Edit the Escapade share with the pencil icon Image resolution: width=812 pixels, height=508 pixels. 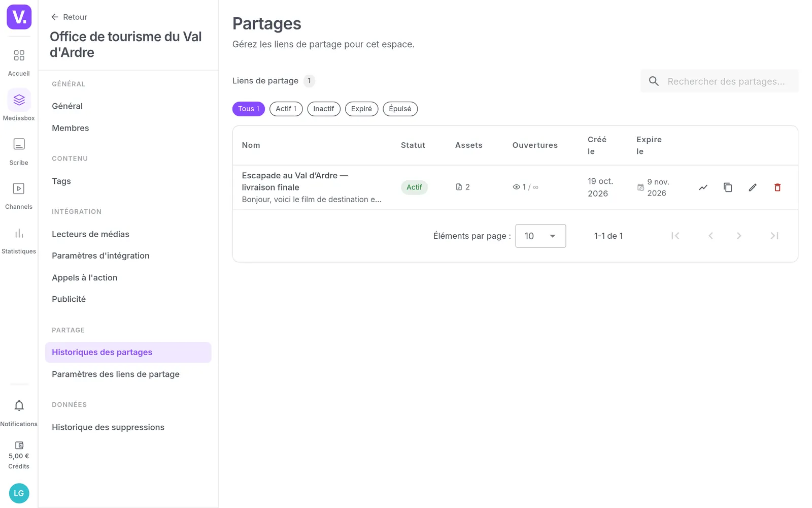(x=753, y=187)
